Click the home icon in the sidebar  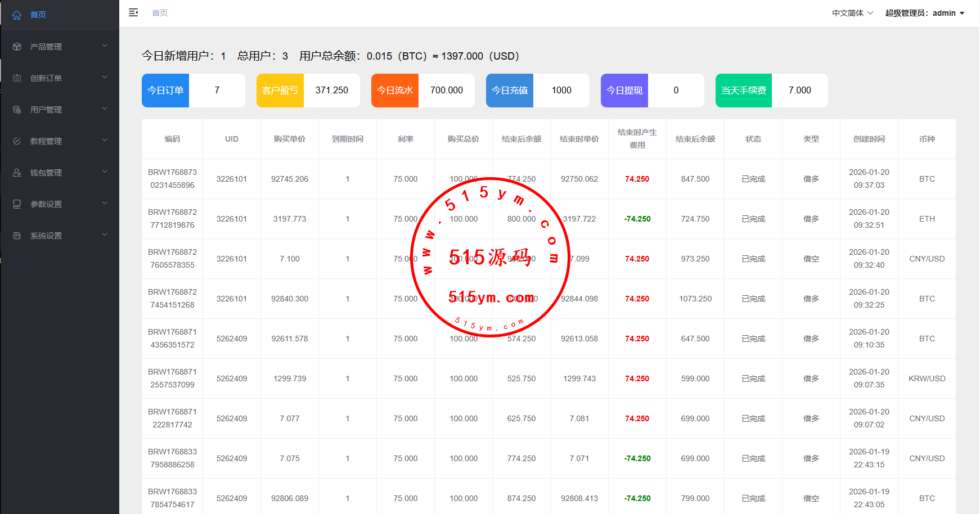(17, 15)
